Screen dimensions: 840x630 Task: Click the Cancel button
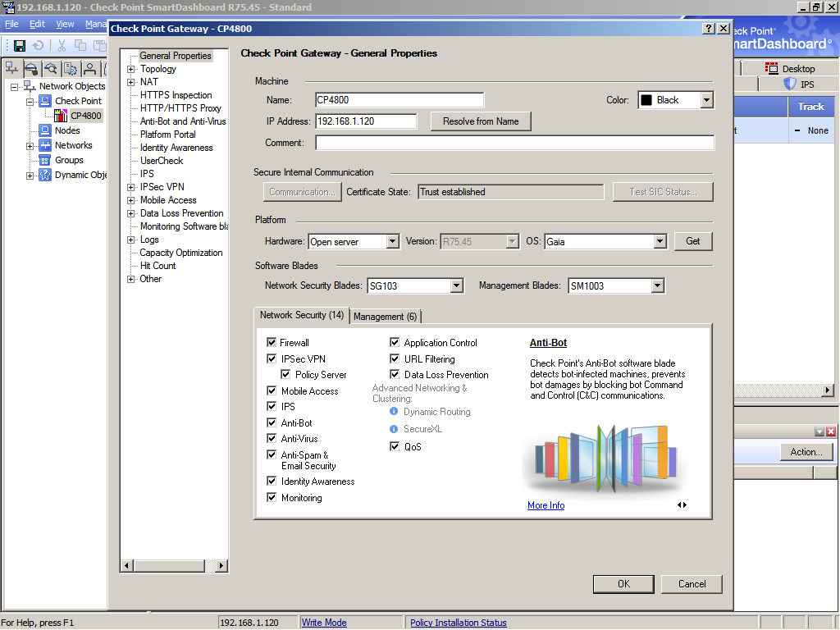(692, 584)
